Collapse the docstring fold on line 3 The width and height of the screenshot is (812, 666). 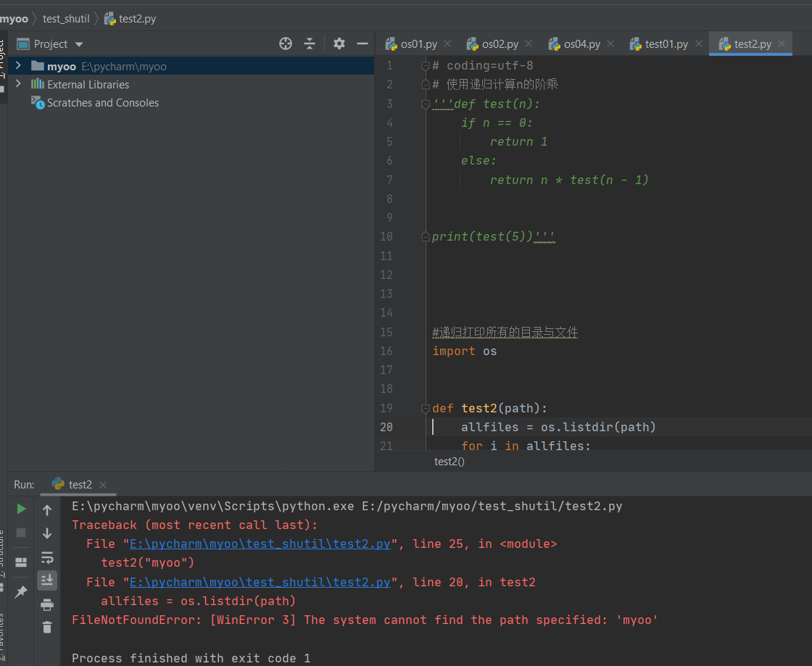tap(425, 104)
